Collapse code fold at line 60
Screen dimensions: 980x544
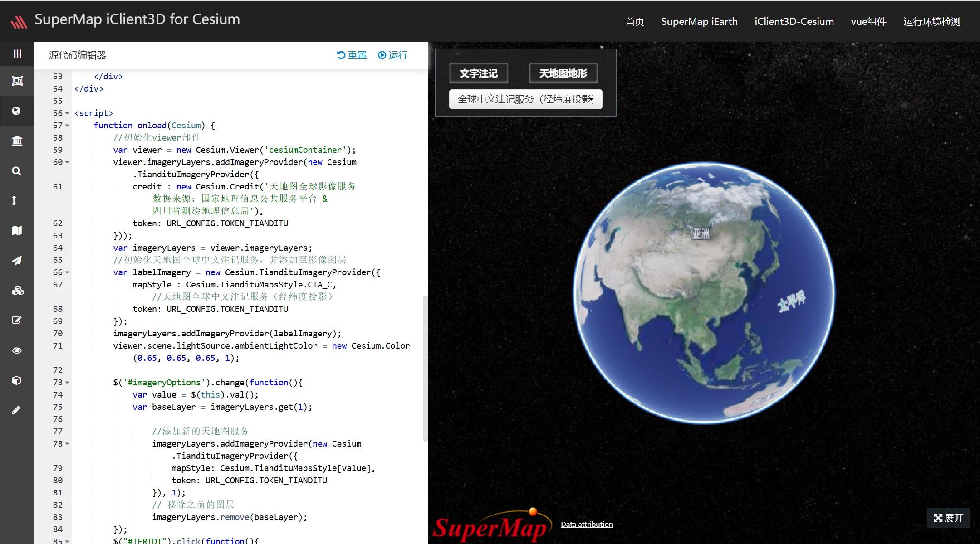click(67, 162)
